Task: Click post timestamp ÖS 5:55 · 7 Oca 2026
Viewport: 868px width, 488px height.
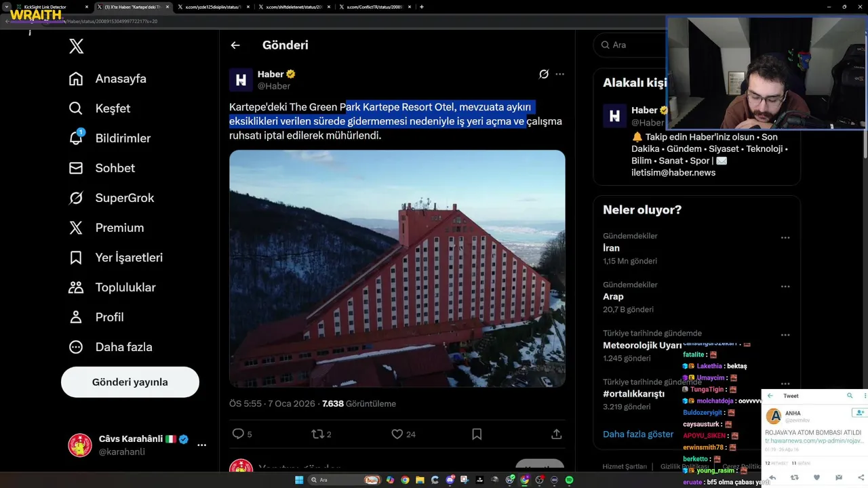Action: tap(272, 403)
